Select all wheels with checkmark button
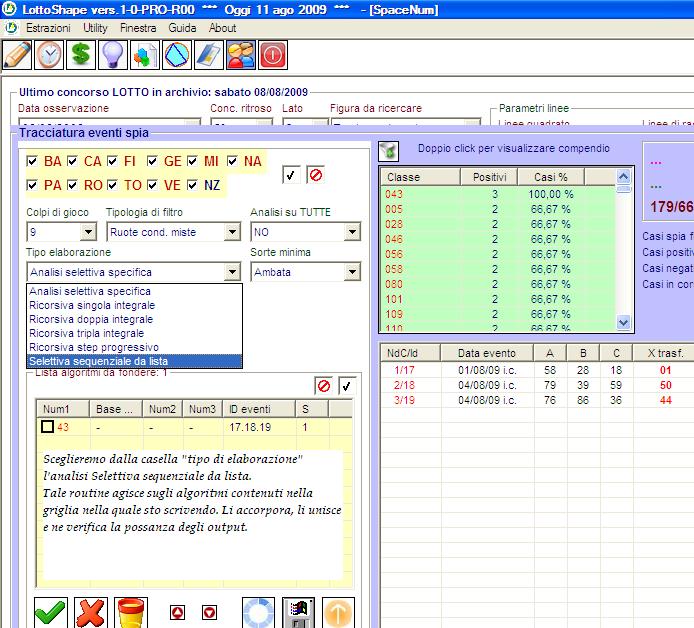 coord(291,175)
